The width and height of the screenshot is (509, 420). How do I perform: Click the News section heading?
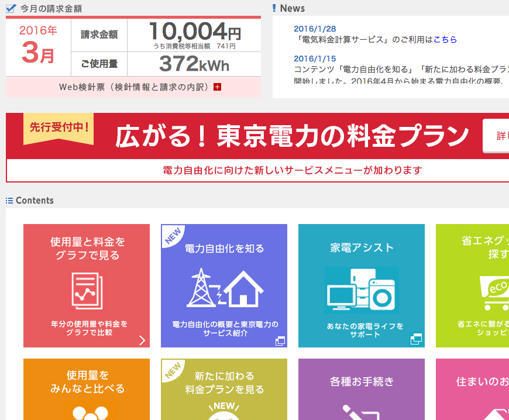pyautogui.click(x=292, y=8)
